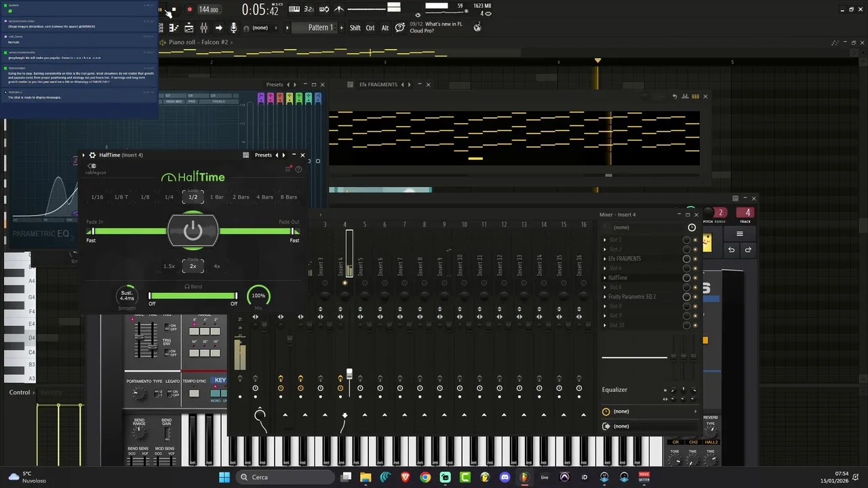Image resolution: width=868 pixels, height=488 pixels.
Task: Open mixer latency clock (none) selector
Action: pyautogui.click(x=650, y=411)
